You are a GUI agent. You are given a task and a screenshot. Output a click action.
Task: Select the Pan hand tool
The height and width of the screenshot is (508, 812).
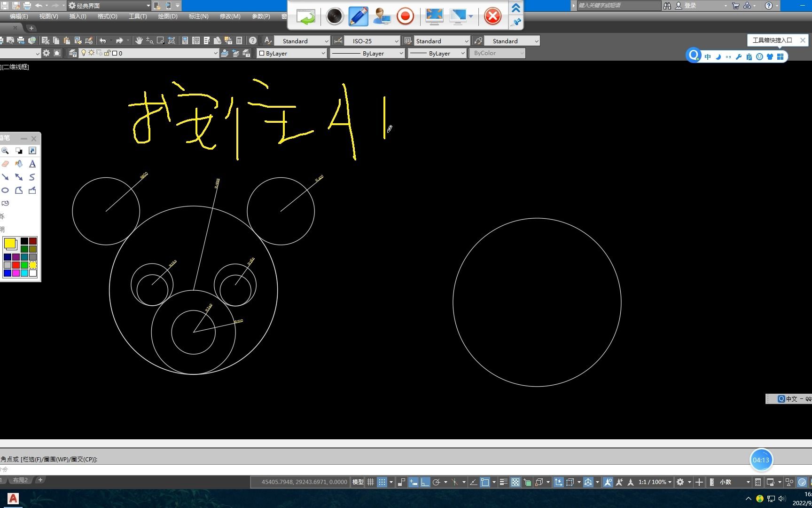(139, 40)
